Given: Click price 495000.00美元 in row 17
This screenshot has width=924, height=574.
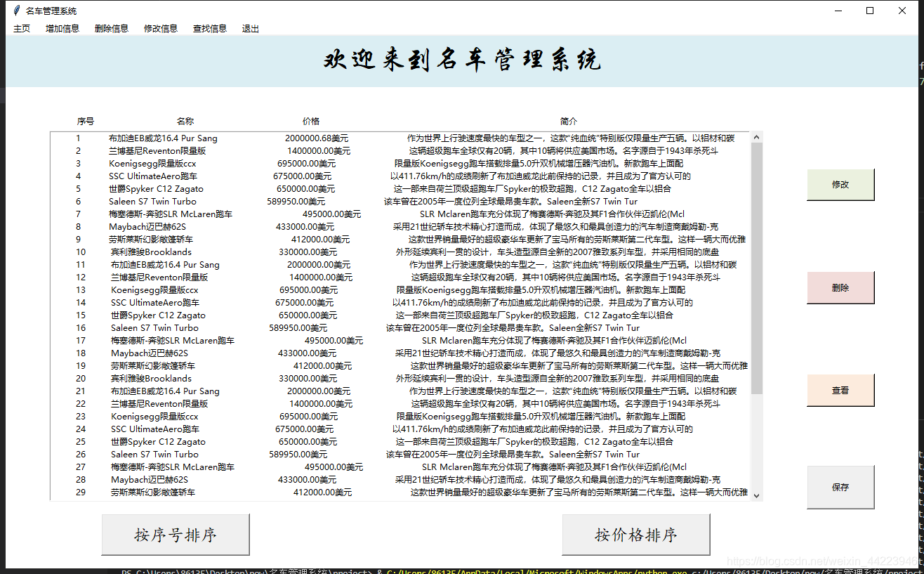Looking at the screenshot, I should (334, 341).
